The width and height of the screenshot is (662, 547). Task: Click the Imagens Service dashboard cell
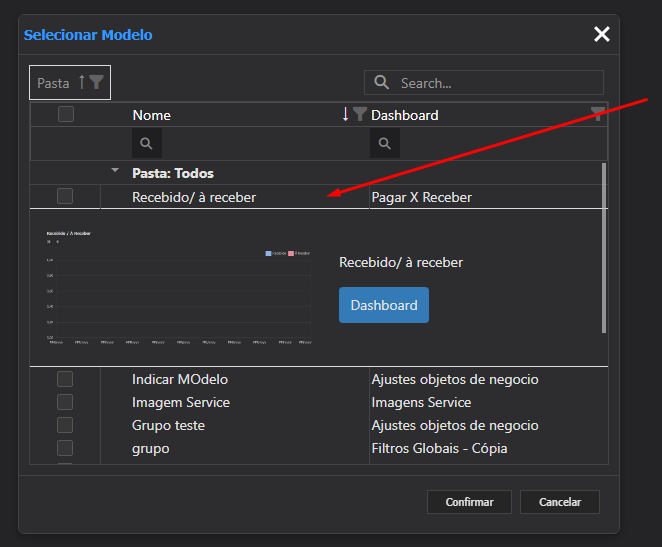click(x=421, y=402)
